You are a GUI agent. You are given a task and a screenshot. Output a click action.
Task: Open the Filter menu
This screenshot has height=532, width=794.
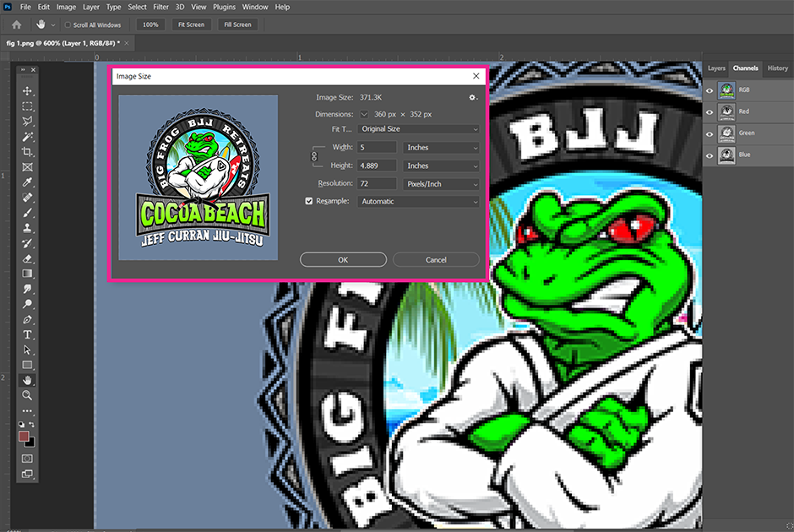[x=161, y=7]
